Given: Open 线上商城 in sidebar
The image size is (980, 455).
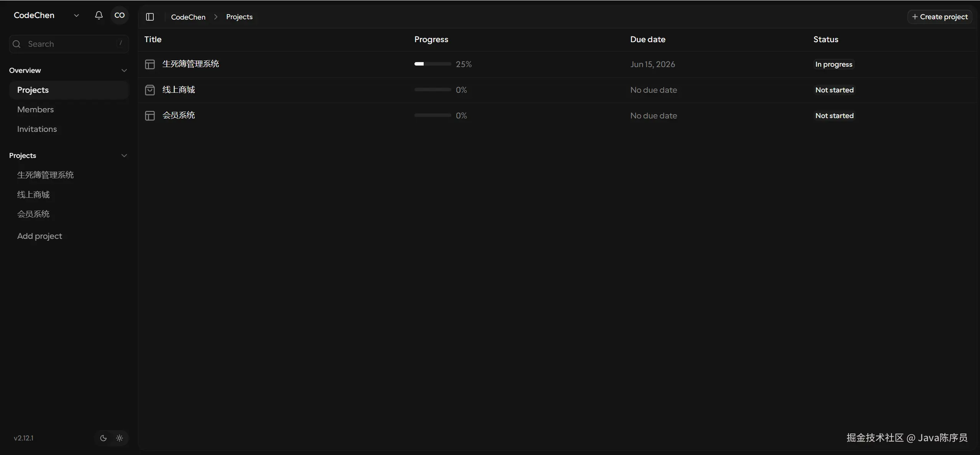Looking at the screenshot, I should (x=33, y=195).
